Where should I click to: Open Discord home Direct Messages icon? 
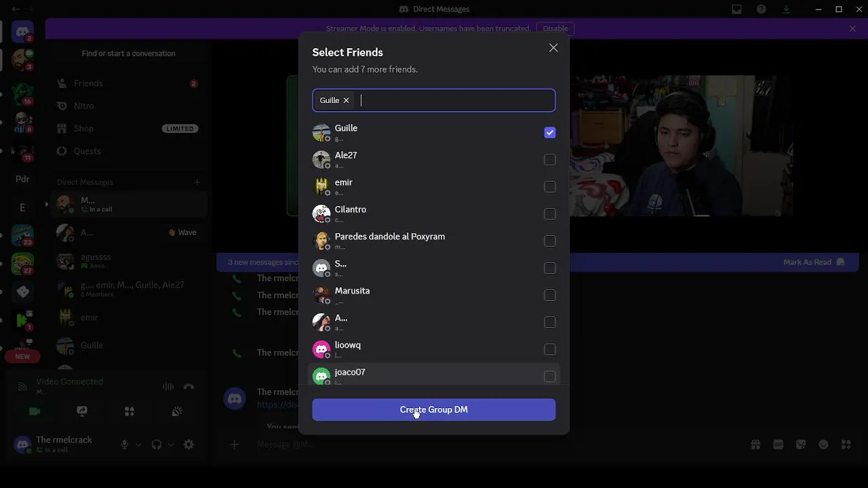point(22,32)
